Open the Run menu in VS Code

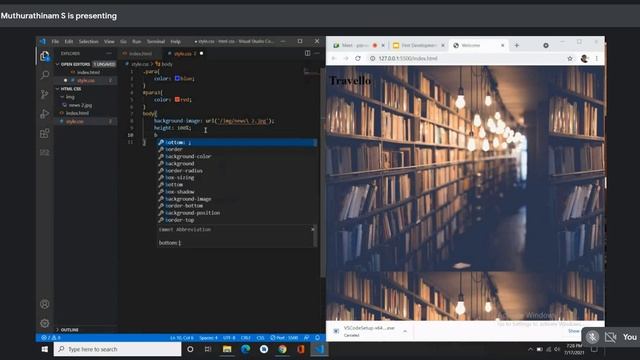[136, 42]
